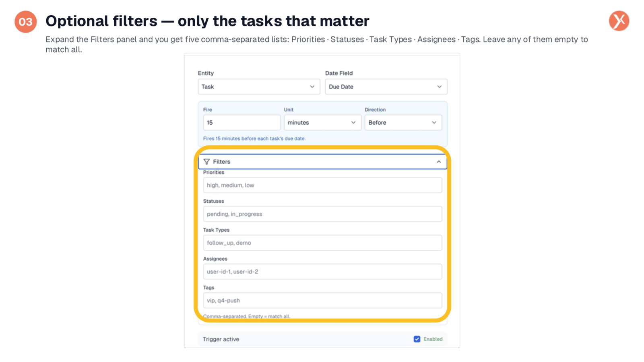644x362 pixels.
Task: Click the Task Types input field
Action: (x=322, y=243)
